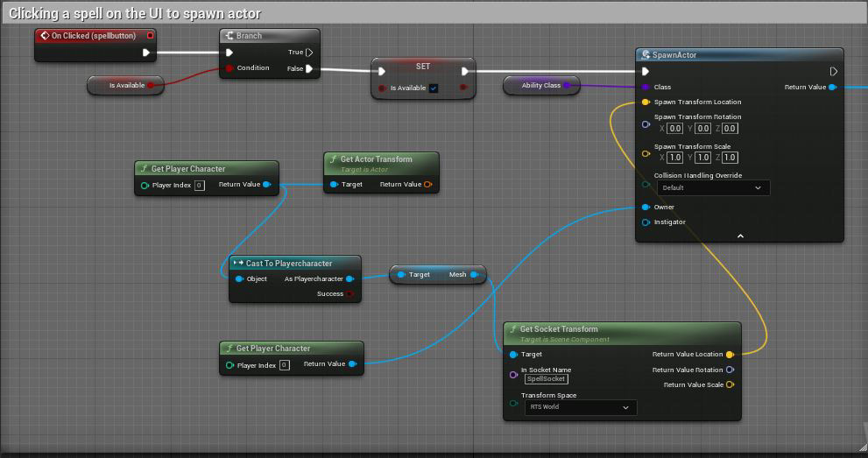868x458 pixels.
Task: Click the Ability Class variable output pin
Action: click(x=567, y=85)
